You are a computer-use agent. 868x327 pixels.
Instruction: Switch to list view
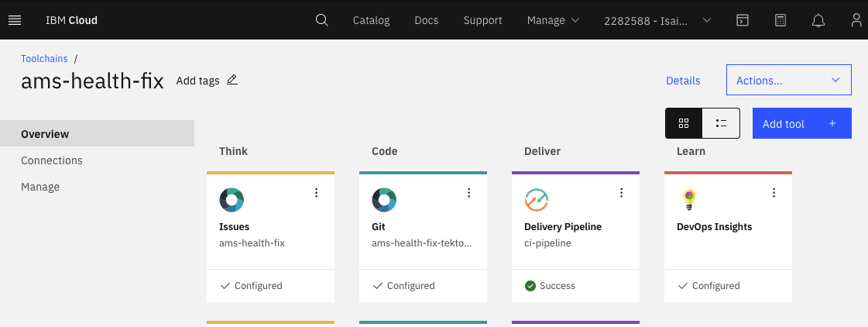721,123
